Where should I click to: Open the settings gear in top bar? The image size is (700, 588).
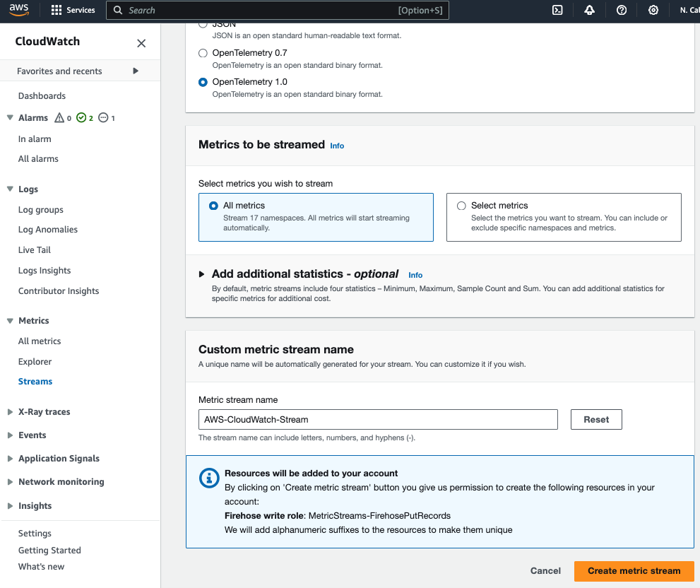point(653,10)
